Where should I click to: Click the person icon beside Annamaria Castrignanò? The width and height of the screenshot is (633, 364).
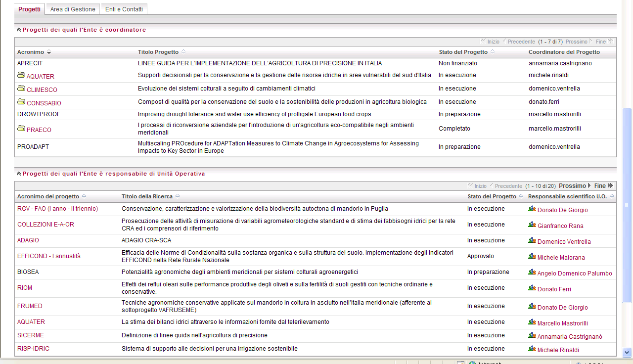(x=532, y=336)
